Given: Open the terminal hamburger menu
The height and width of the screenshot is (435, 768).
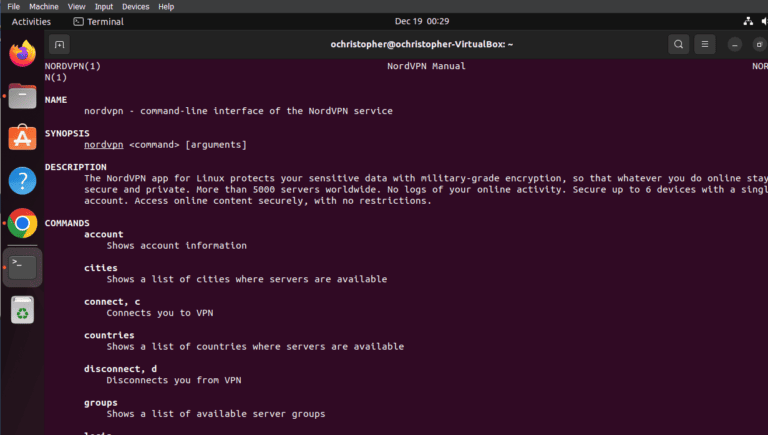Looking at the screenshot, I should point(706,44).
